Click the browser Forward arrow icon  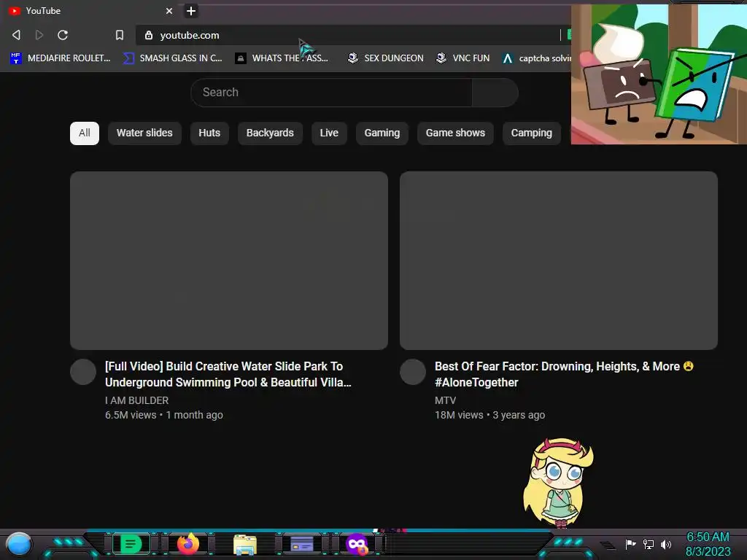click(x=39, y=35)
